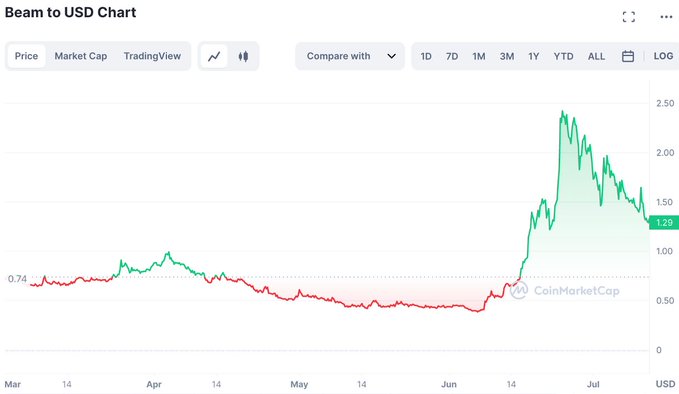Select the Price tab
This screenshot has height=394, width=679.
point(26,56)
